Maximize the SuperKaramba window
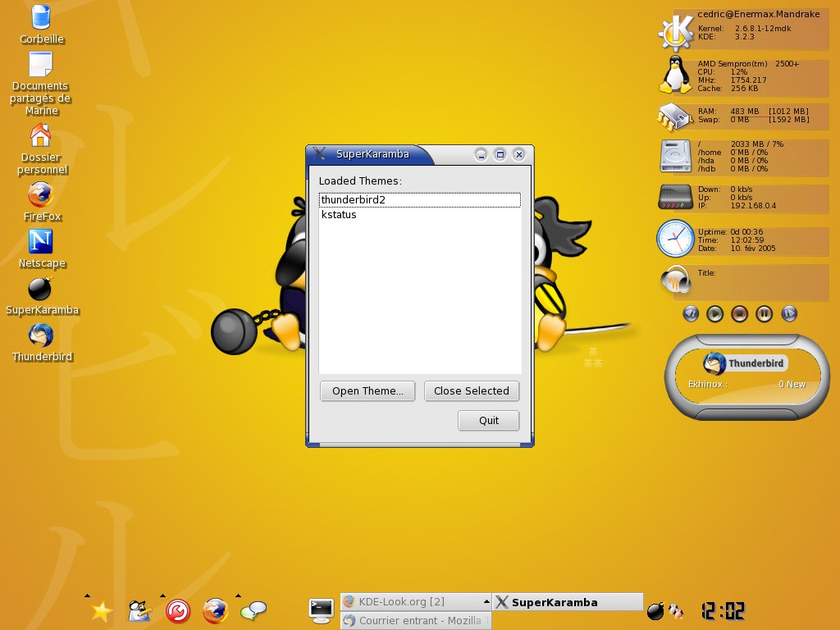 click(x=500, y=155)
